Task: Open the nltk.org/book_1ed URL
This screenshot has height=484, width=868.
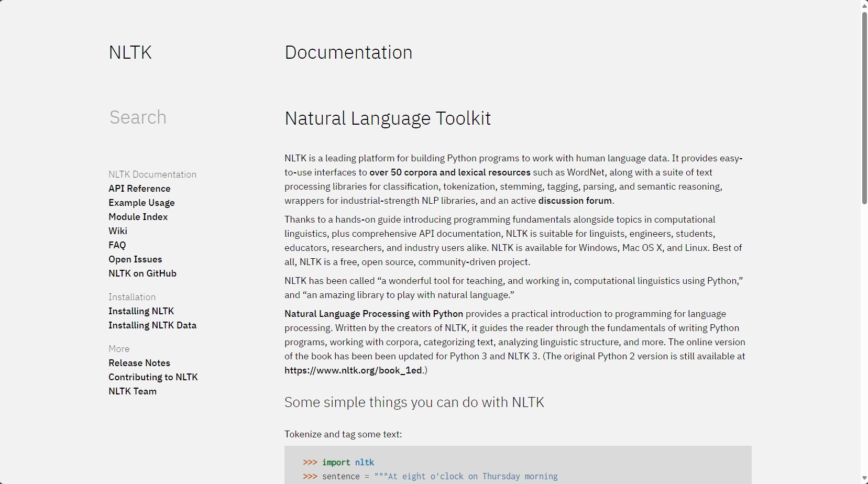Action: tap(353, 370)
